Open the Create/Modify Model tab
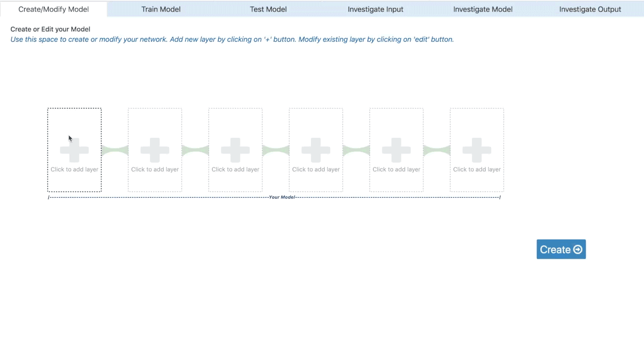This screenshot has height=348, width=644. [53, 9]
